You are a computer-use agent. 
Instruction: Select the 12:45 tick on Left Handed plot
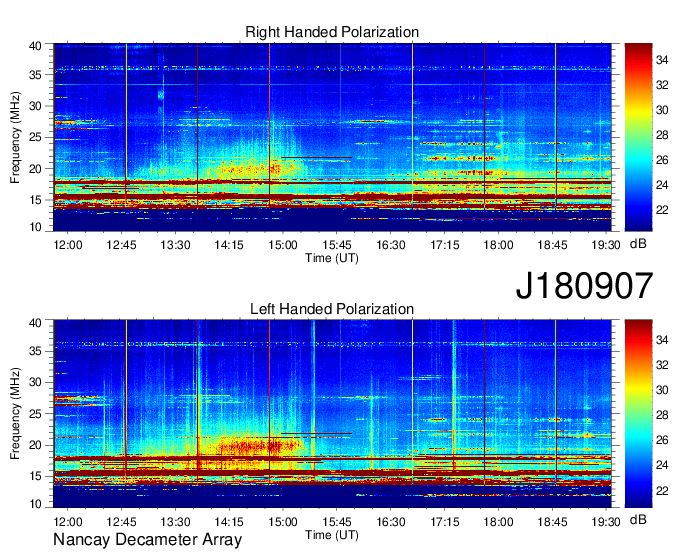(121, 521)
